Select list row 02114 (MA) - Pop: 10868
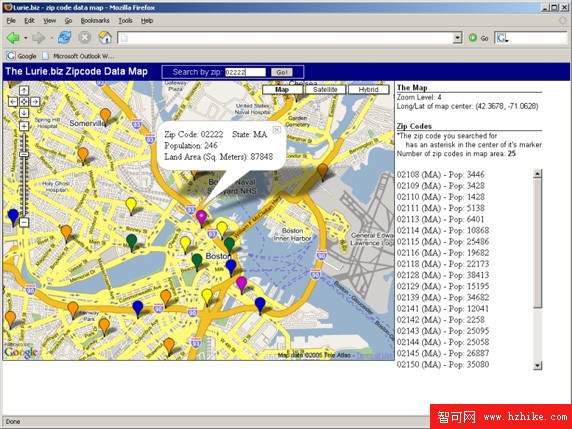Screen dimensions: 572x429 coord(443,231)
